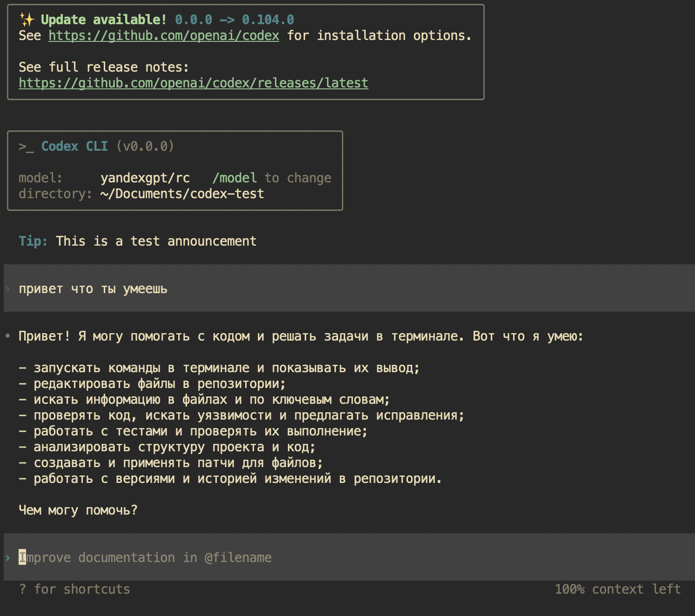The height and width of the screenshot is (616, 695).
Task: Select the user message привет что ты умеешь
Action: tap(93, 288)
